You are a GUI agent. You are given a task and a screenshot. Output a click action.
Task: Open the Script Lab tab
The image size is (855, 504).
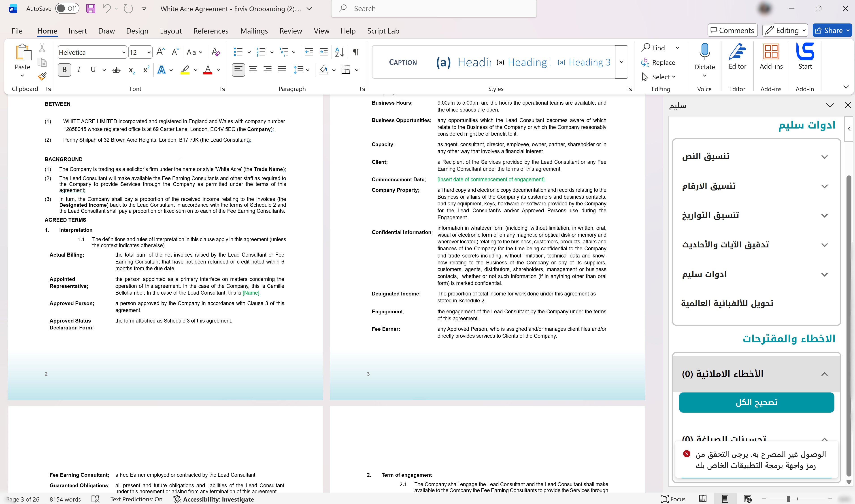[383, 31]
